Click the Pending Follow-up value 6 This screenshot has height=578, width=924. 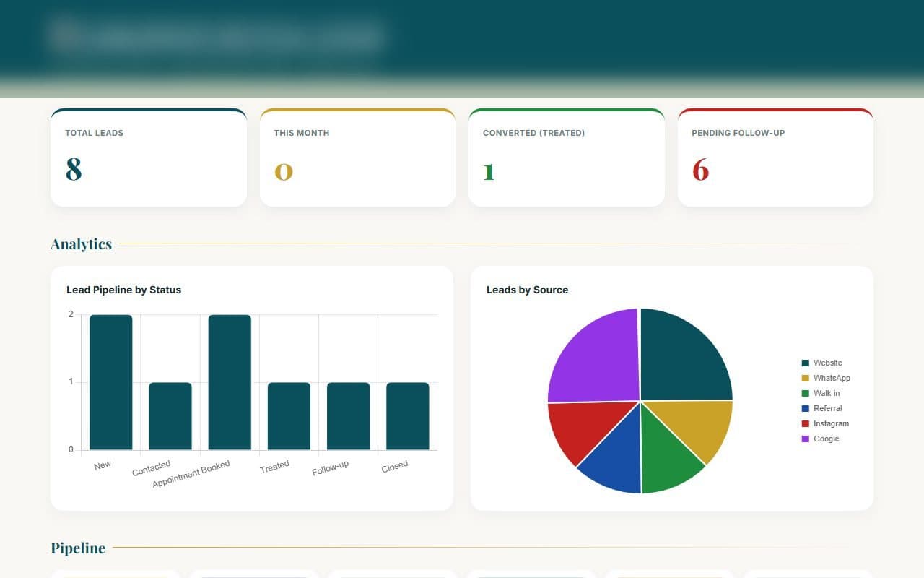(x=700, y=169)
